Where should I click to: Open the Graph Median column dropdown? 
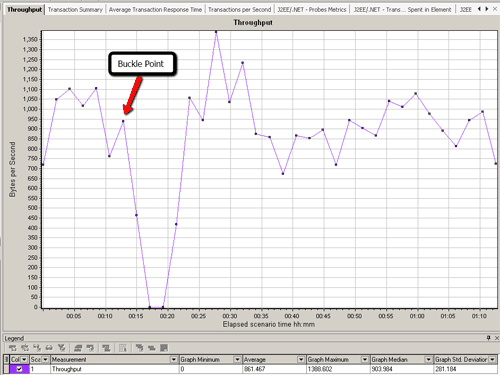coord(429,360)
